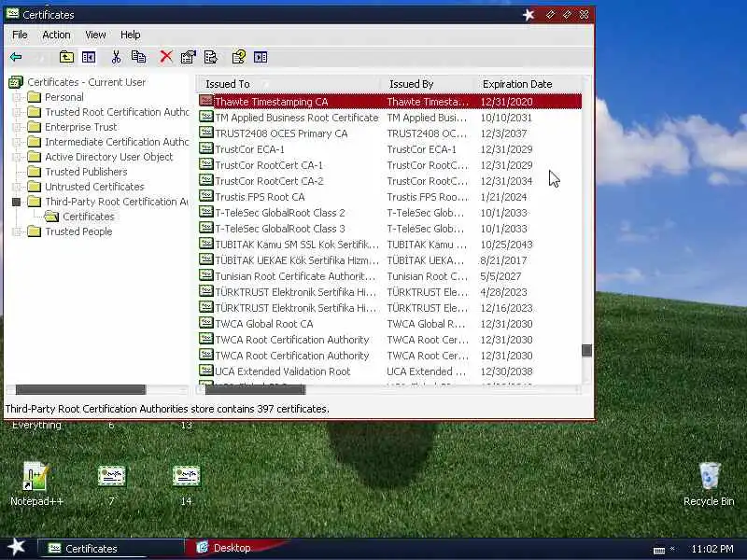Viewport: 747px width, 560px height.
Task: Click the expiration date 8/21/2017 cell
Action: [503, 260]
